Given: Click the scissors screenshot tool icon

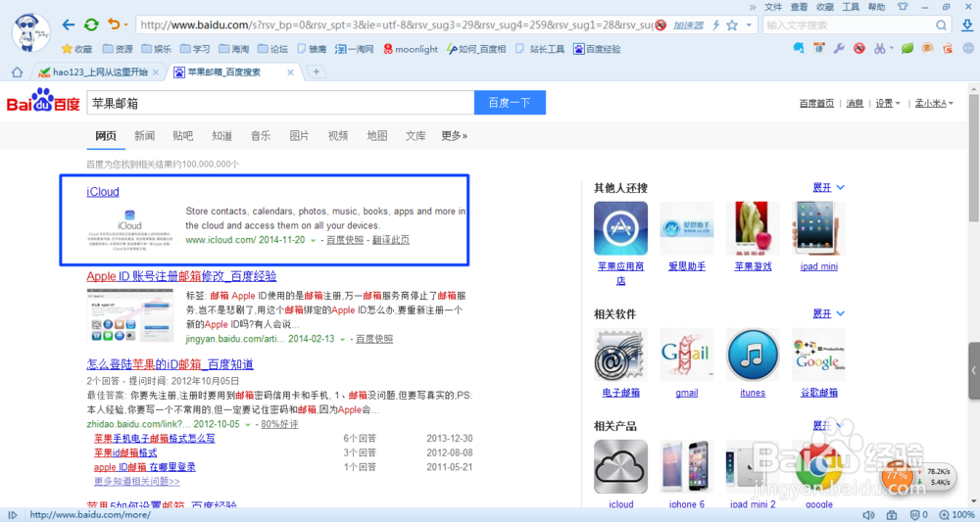Looking at the screenshot, I should point(879,48).
